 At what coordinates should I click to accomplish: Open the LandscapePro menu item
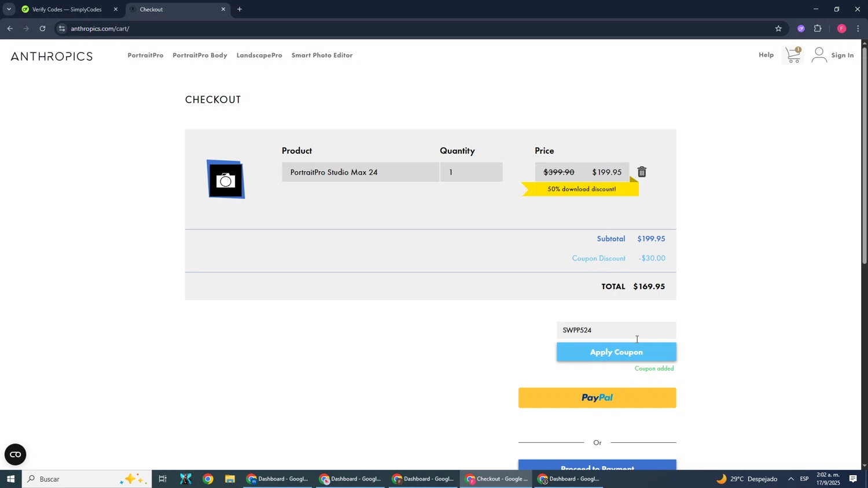click(x=259, y=56)
